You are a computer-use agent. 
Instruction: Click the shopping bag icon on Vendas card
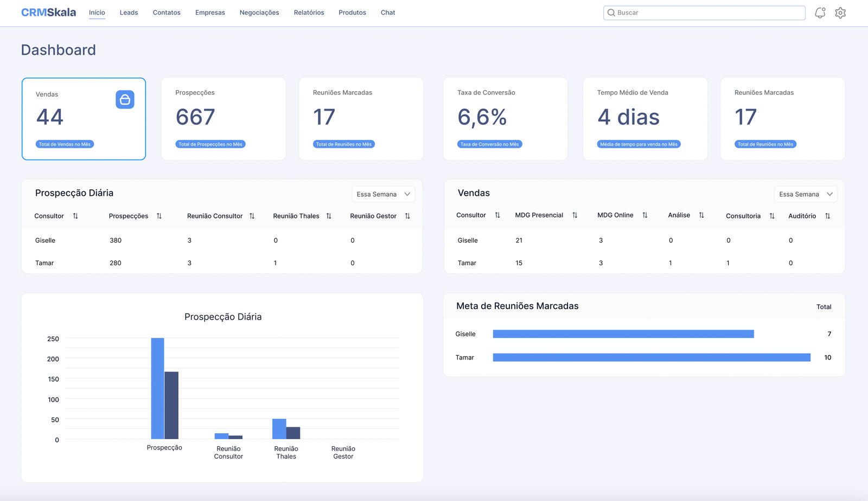tap(125, 100)
